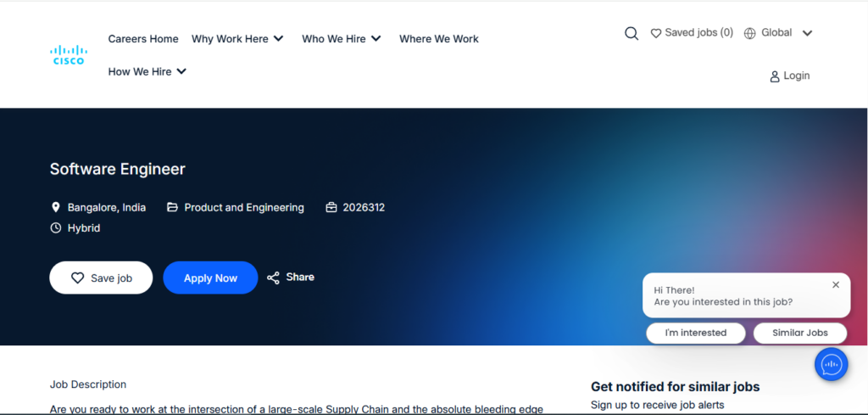The image size is (868, 415).
Task: Click the Job Description heading
Action: [88, 384]
